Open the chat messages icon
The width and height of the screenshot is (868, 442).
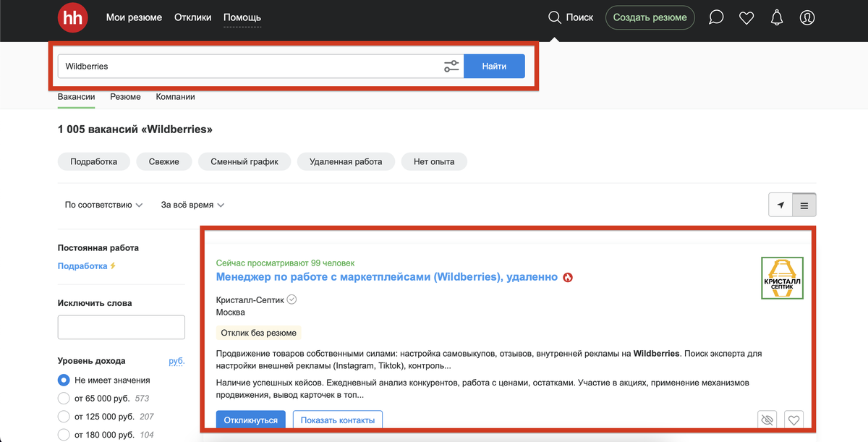pyautogui.click(x=716, y=17)
